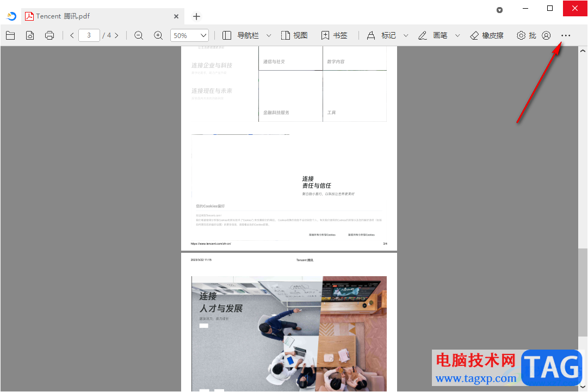Zoom out with the minus magnifier
The height and width of the screenshot is (392, 588).
pyautogui.click(x=139, y=35)
